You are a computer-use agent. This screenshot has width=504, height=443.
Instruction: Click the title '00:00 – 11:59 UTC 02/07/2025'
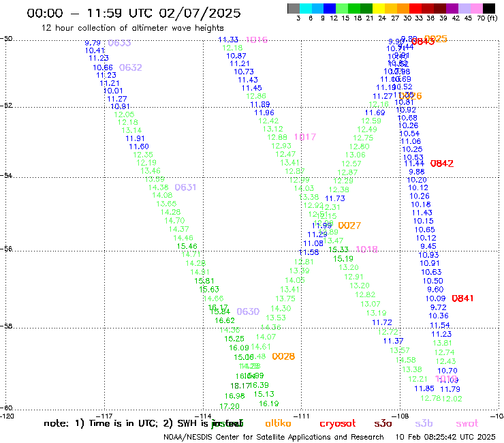[x=133, y=13]
